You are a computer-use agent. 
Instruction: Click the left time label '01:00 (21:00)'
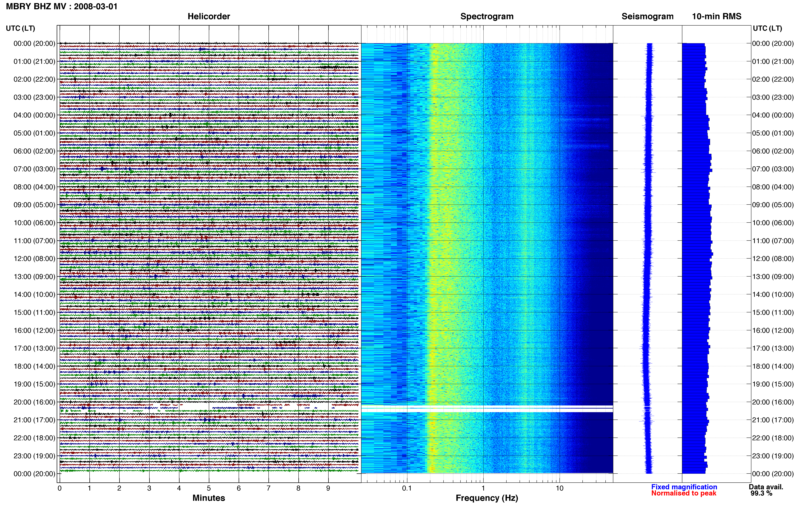click(34, 62)
